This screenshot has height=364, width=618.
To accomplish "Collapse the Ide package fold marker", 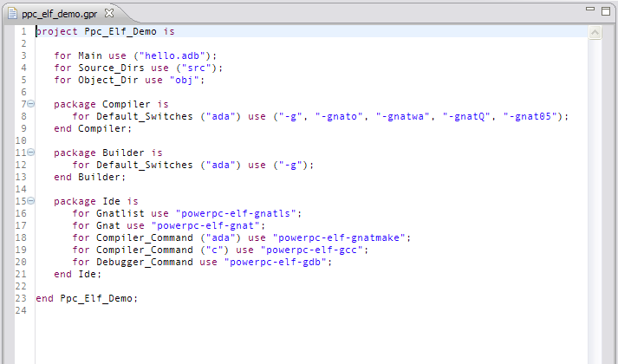I will coord(30,201).
